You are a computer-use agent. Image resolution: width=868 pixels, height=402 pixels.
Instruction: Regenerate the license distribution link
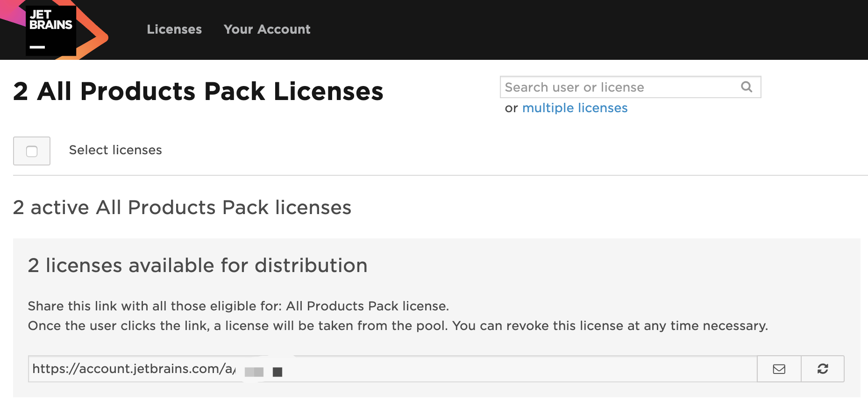coord(823,369)
